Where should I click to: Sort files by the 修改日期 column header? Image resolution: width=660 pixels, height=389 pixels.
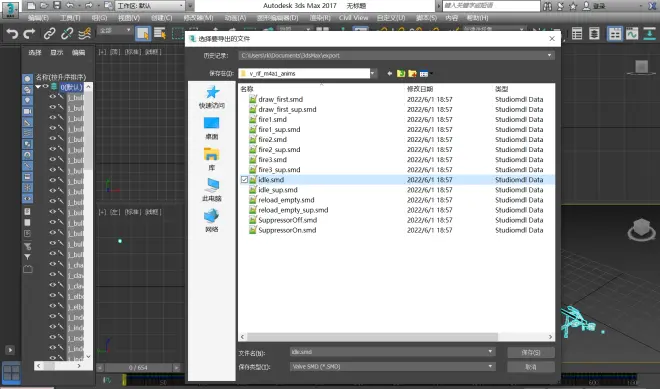420,89
